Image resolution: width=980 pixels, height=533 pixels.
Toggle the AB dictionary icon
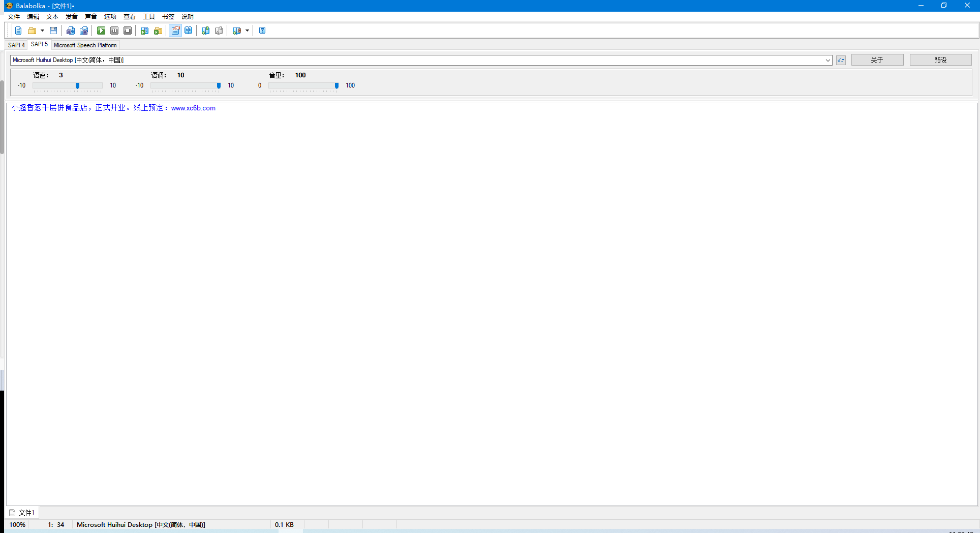(x=189, y=31)
